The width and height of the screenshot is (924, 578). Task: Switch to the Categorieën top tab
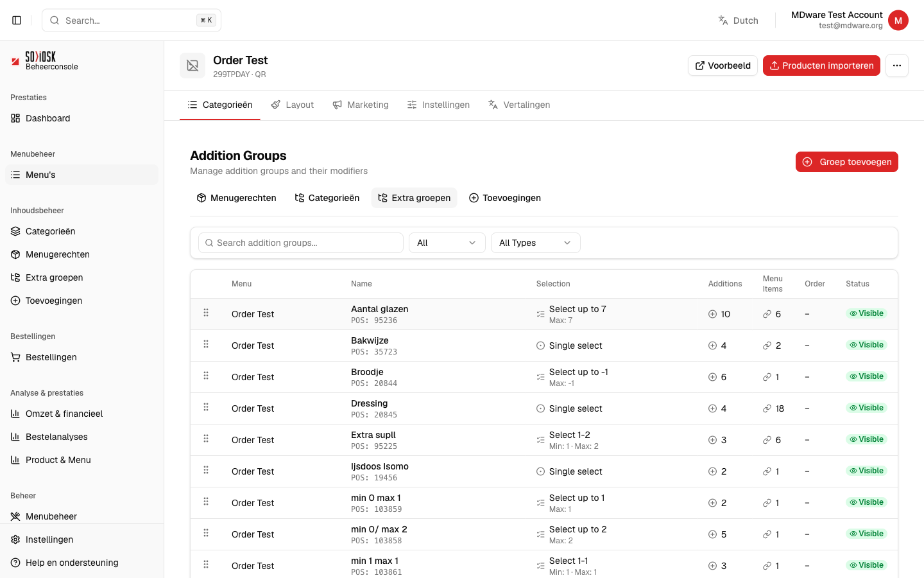pyautogui.click(x=220, y=105)
